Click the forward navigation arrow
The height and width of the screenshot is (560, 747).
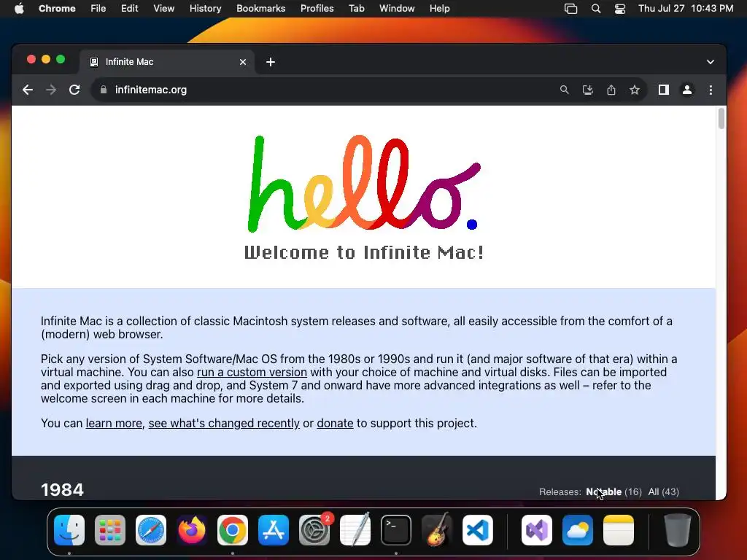51,90
